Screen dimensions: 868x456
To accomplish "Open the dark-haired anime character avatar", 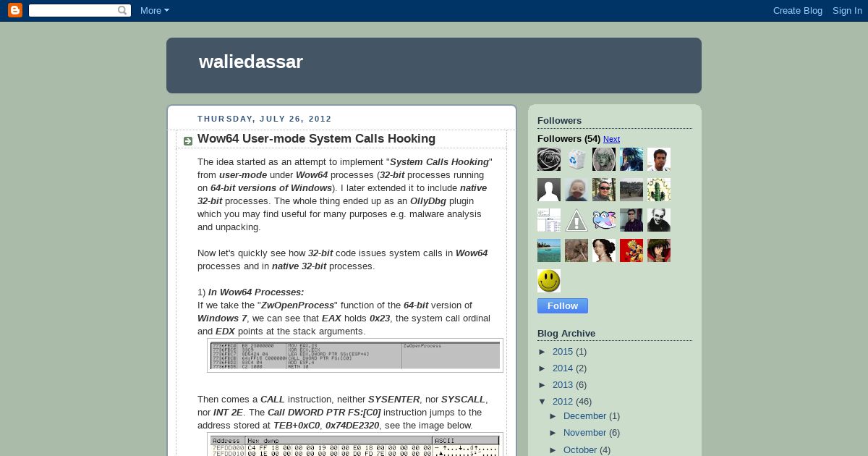I will click(x=659, y=250).
